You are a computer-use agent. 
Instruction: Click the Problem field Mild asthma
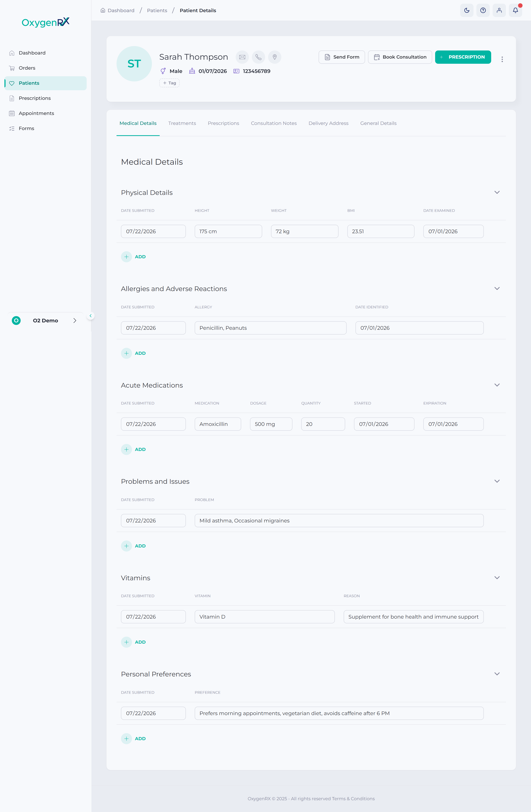click(339, 521)
